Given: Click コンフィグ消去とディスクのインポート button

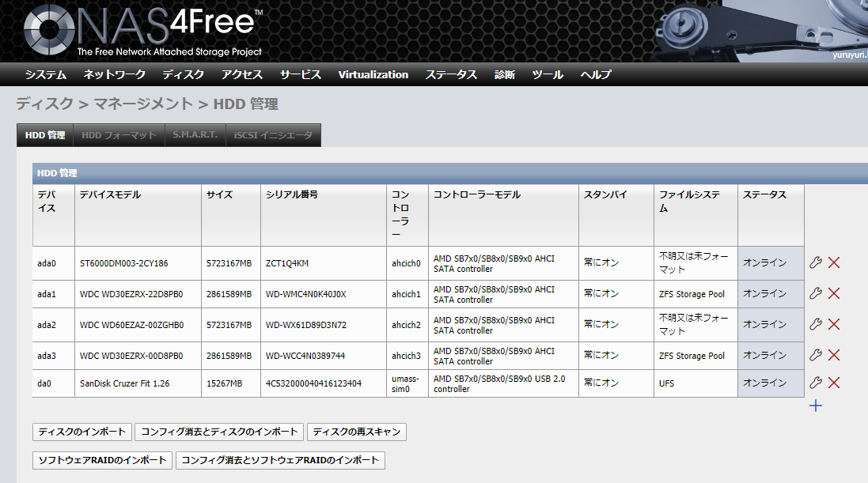Looking at the screenshot, I should (x=219, y=432).
